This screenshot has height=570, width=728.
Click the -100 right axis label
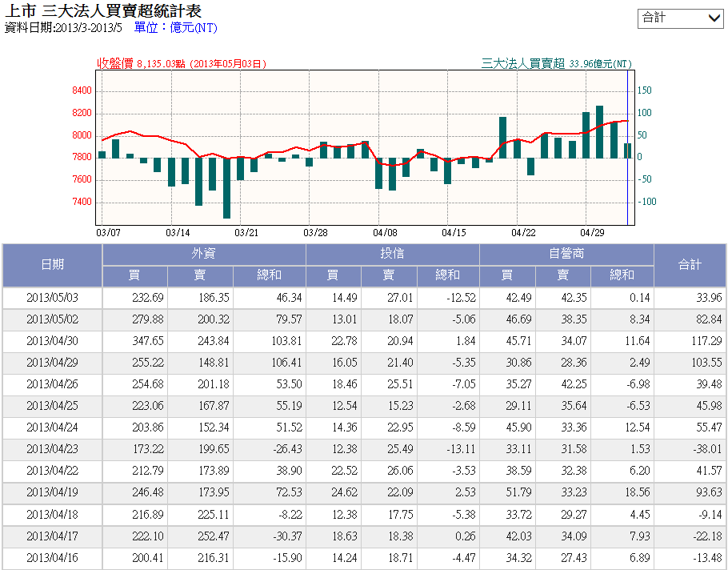[646, 202]
